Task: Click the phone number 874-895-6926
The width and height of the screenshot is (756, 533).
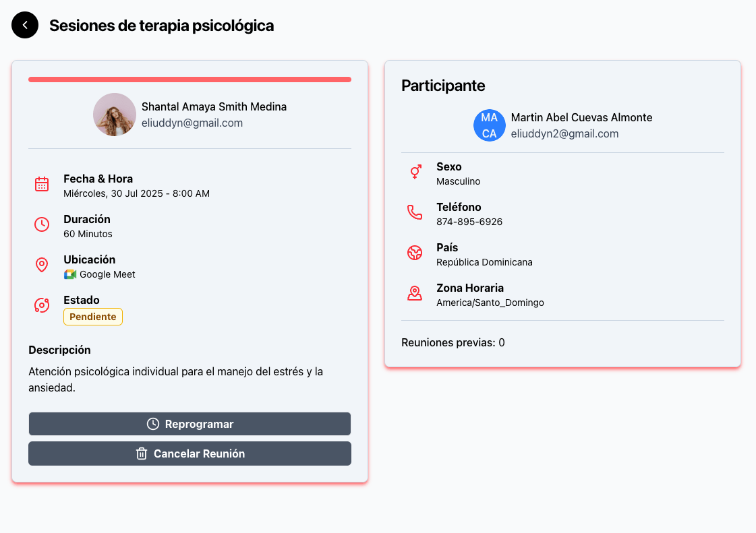Action: click(469, 222)
